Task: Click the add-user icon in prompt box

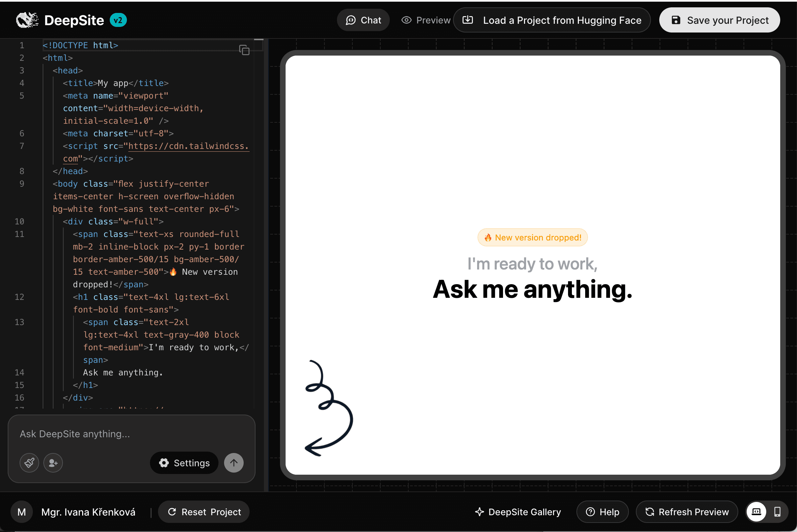Action: [x=53, y=463]
